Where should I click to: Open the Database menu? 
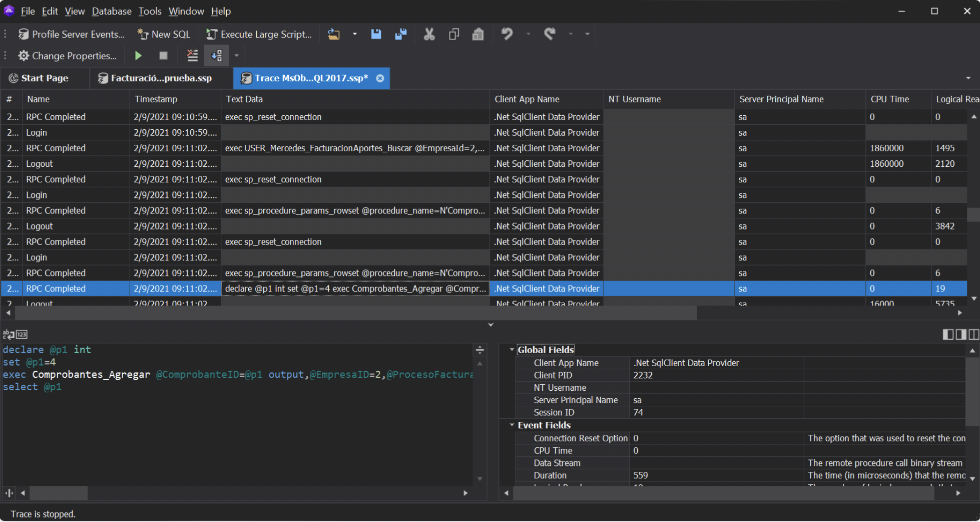[x=111, y=11]
